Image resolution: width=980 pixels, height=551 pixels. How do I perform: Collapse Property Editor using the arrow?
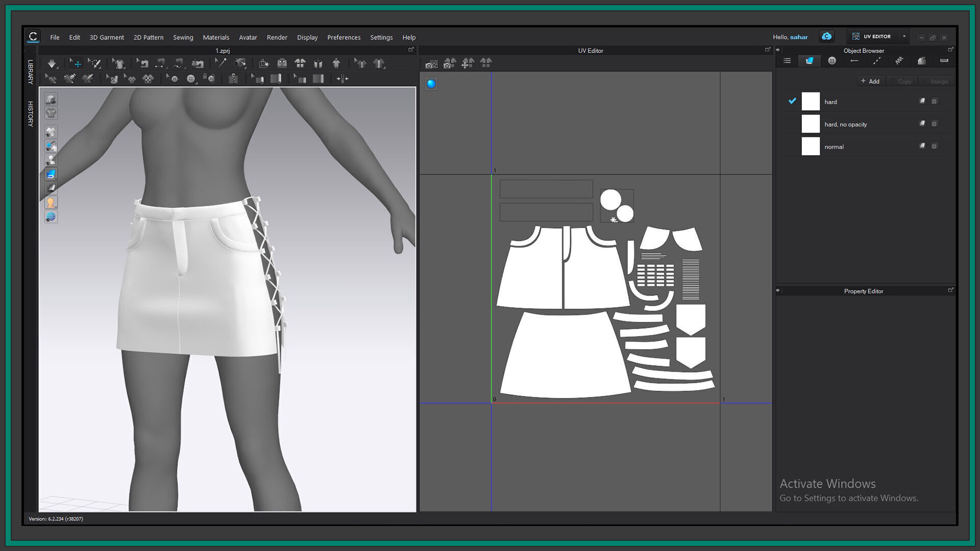click(x=778, y=290)
